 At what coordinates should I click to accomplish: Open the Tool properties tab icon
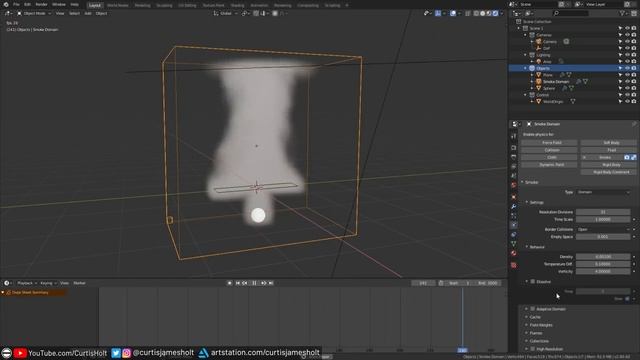514,136
